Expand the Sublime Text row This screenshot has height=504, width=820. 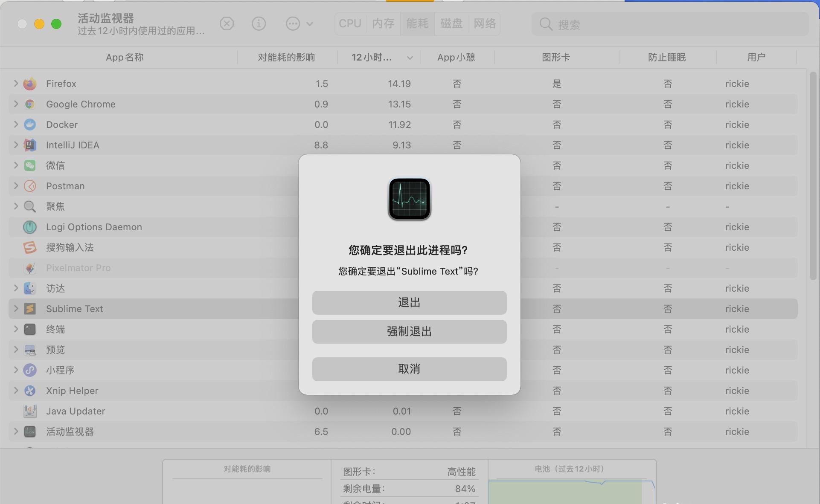[16, 308]
